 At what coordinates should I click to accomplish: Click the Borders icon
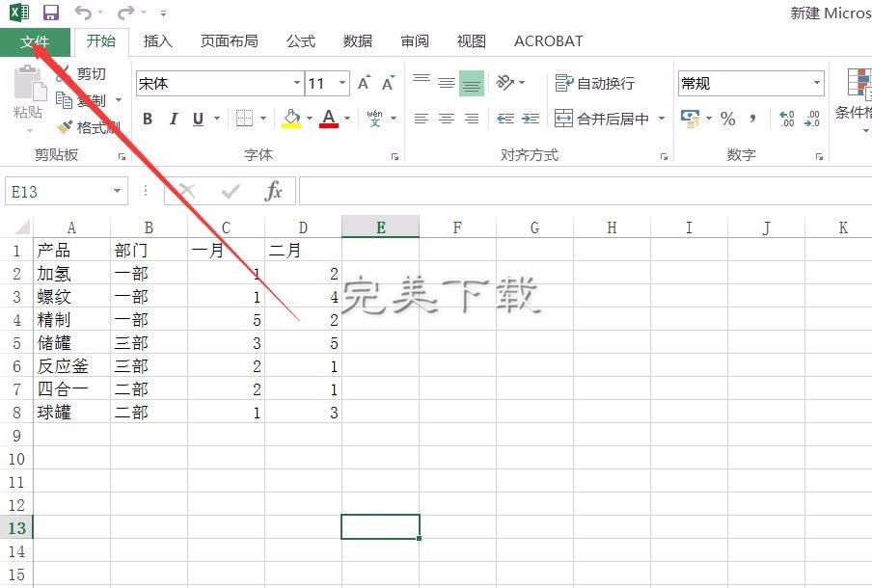coord(244,119)
